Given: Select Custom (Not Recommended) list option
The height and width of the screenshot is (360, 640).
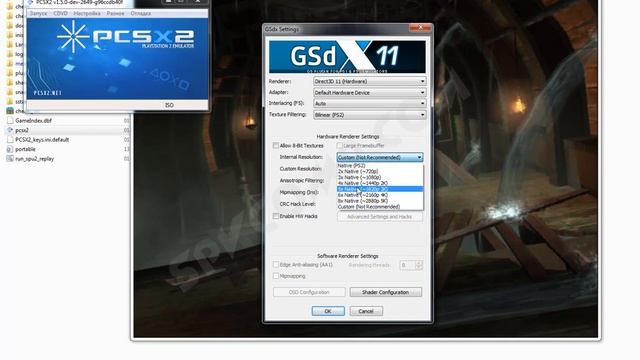Looking at the screenshot, I should 380,207.
